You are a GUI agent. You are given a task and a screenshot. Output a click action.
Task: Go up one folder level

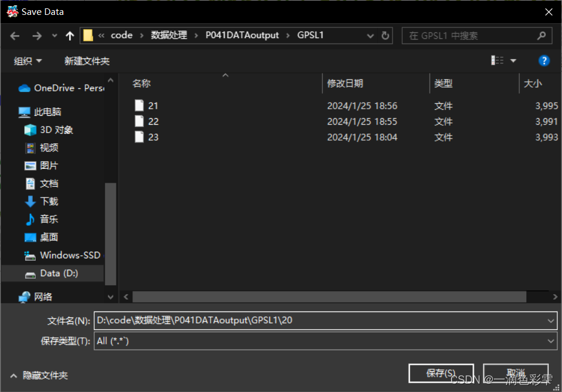pyautogui.click(x=69, y=35)
